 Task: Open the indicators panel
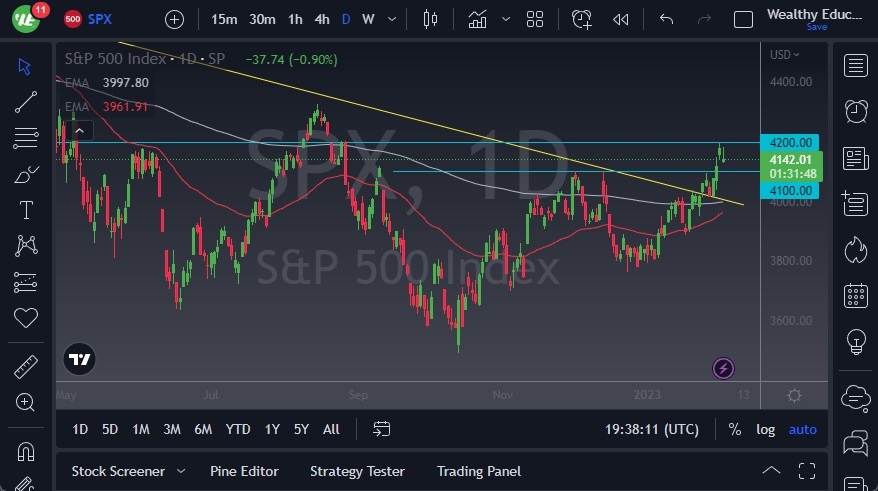click(477, 20)
